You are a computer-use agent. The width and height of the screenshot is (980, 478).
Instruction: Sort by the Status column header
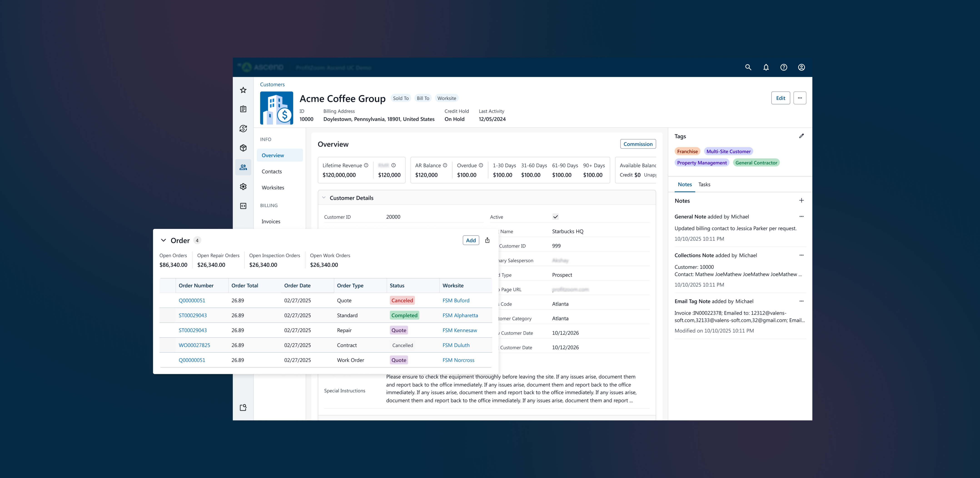point(413,285)
